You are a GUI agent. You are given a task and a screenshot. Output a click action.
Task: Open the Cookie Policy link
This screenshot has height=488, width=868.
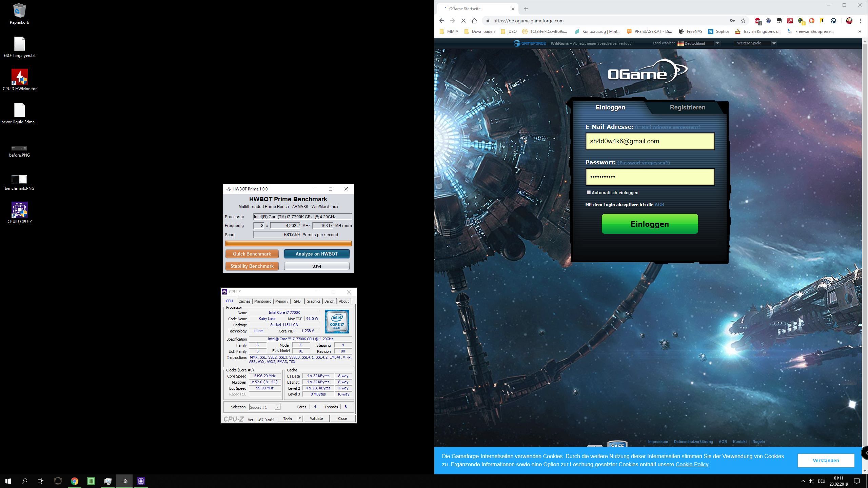pos(692,464)
